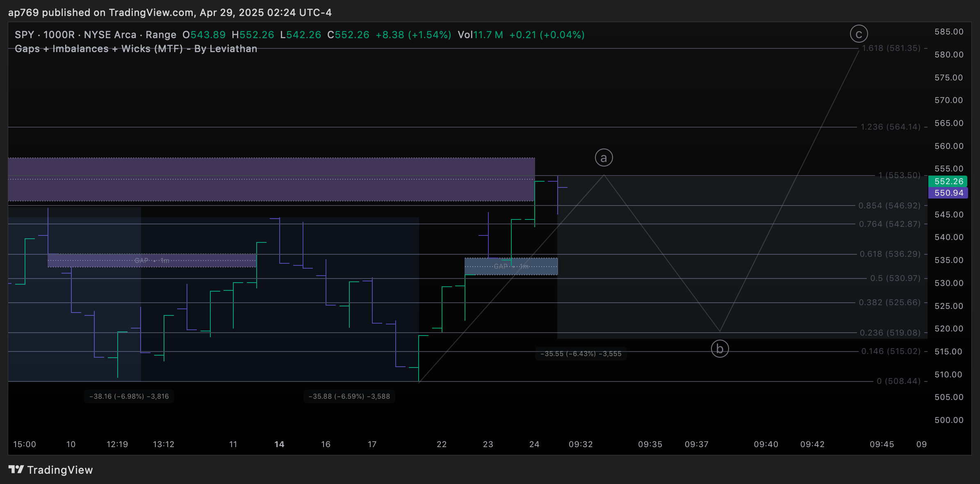Click the 09:45 time axis label

point(882,444)
